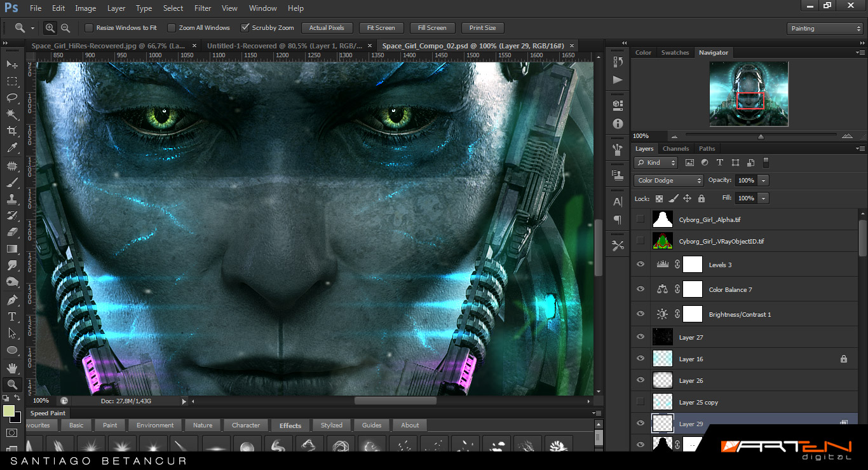This screenshot has width=868, height=470.
Task: Click the Actual Pixels button
Action: point(327,28)
